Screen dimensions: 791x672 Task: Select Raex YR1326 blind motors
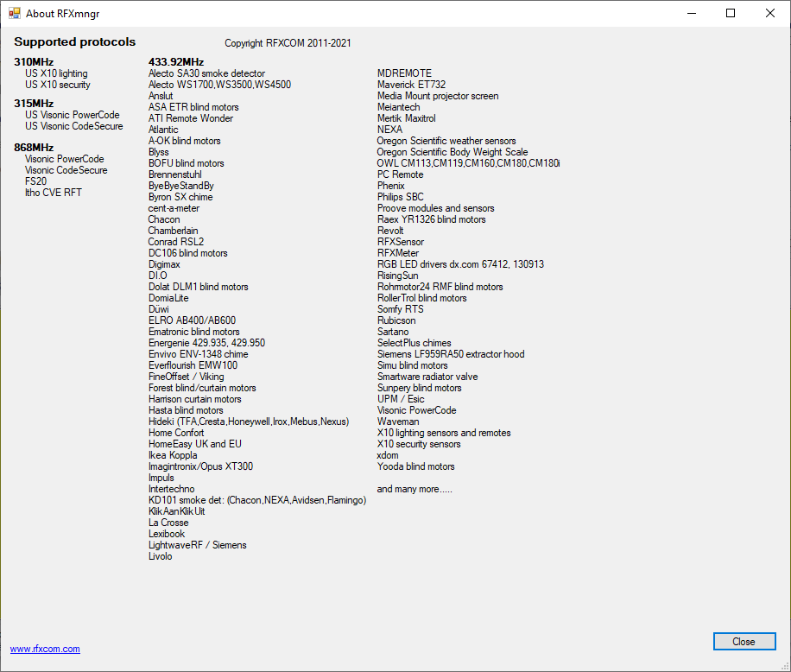coord(432,219)
